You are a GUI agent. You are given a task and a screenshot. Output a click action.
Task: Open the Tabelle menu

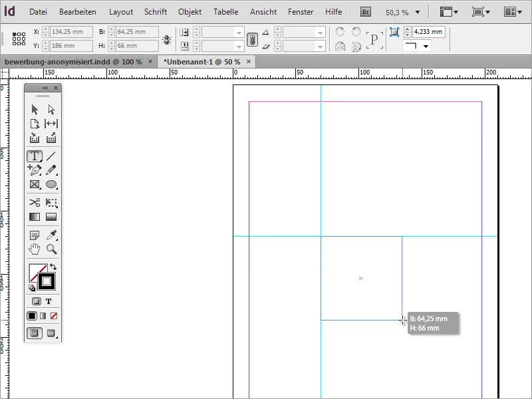coord(226,11)
